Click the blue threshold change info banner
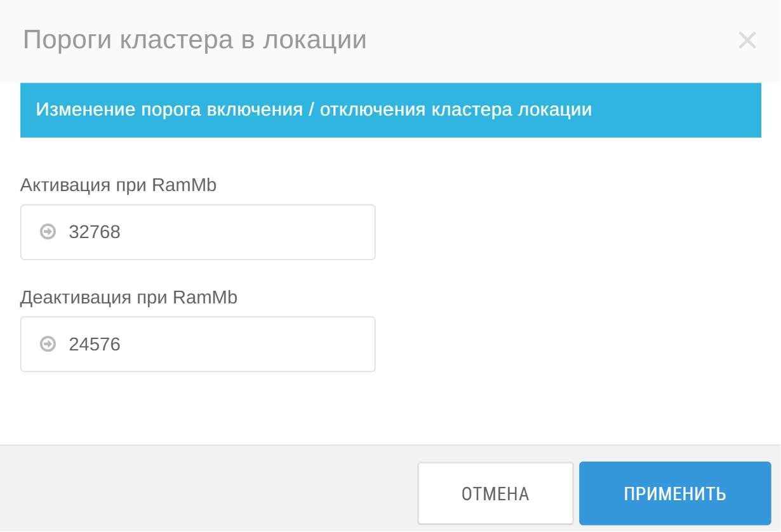 point(390,110)
